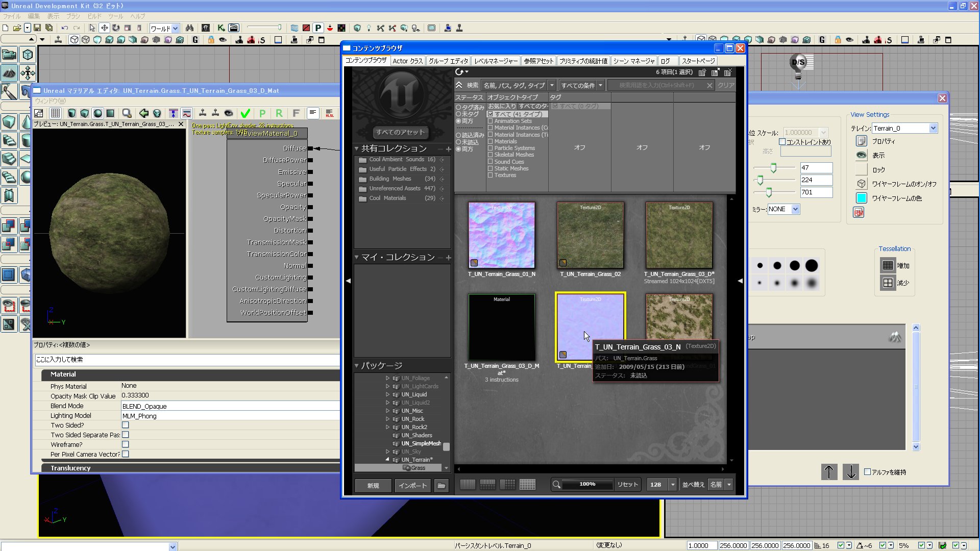This screenshot has width=980, height=551.
Task: Switch to the Actor クラス tab
Action: [x=407, y=61]
